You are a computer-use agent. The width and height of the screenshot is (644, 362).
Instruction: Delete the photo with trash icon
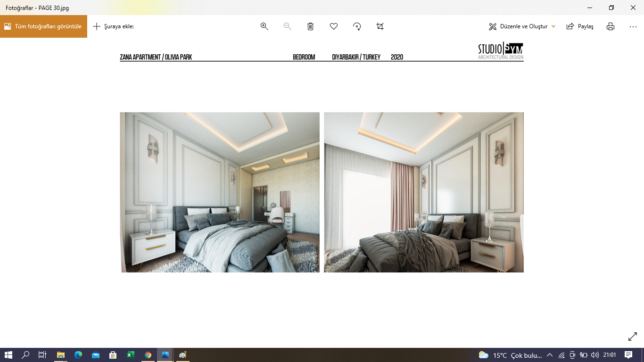point(310,26)
